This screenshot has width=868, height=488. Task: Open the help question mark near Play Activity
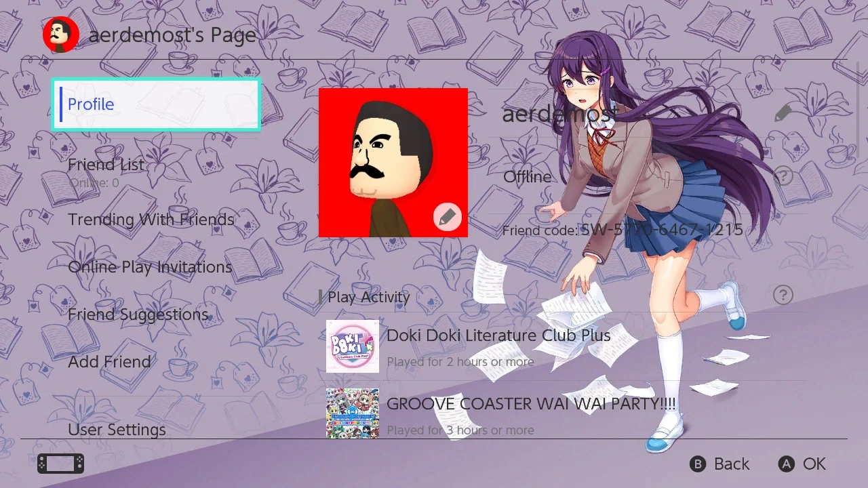point(783,295)
